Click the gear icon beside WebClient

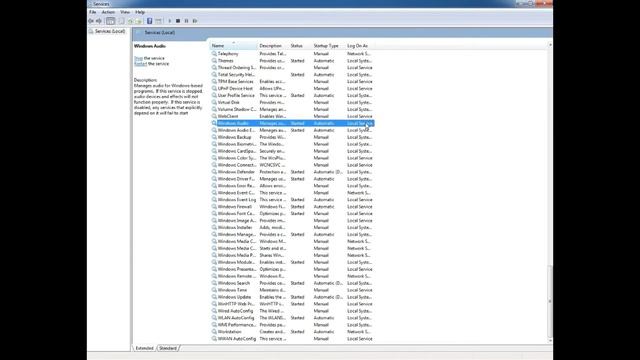tap(214, 116)
